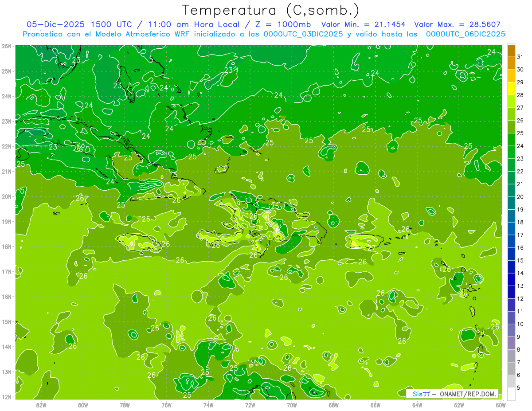The width and height of the screenshot is (532, 411).
Task: Click the "20N" latitude axis label
Action: (x=7, y=196)
